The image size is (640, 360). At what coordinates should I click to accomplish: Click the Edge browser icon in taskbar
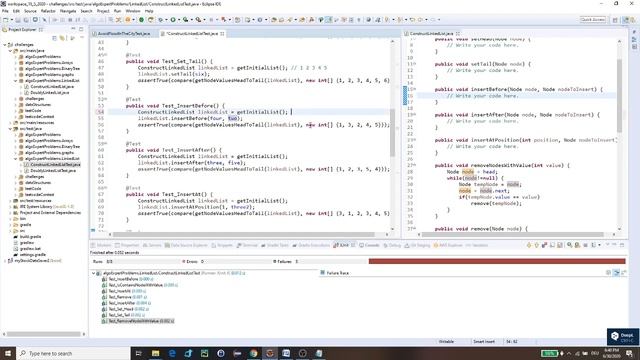tap(172, 353)
